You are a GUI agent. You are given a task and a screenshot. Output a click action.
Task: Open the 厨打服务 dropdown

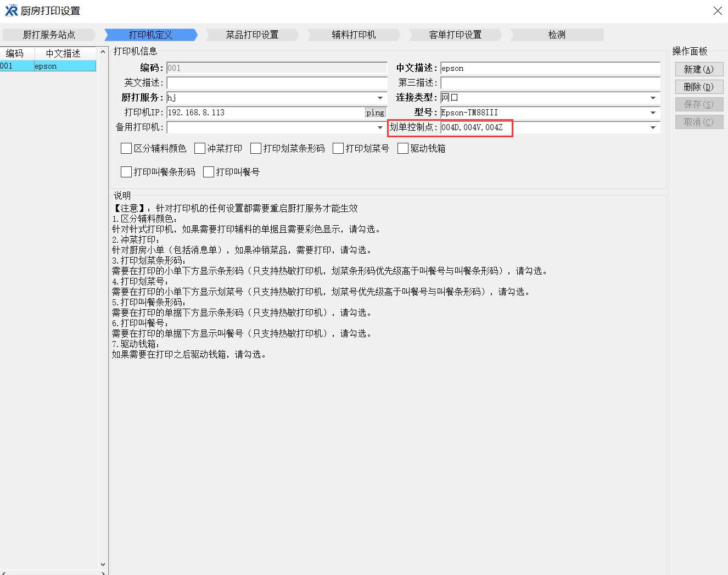(x=380, y=98)
